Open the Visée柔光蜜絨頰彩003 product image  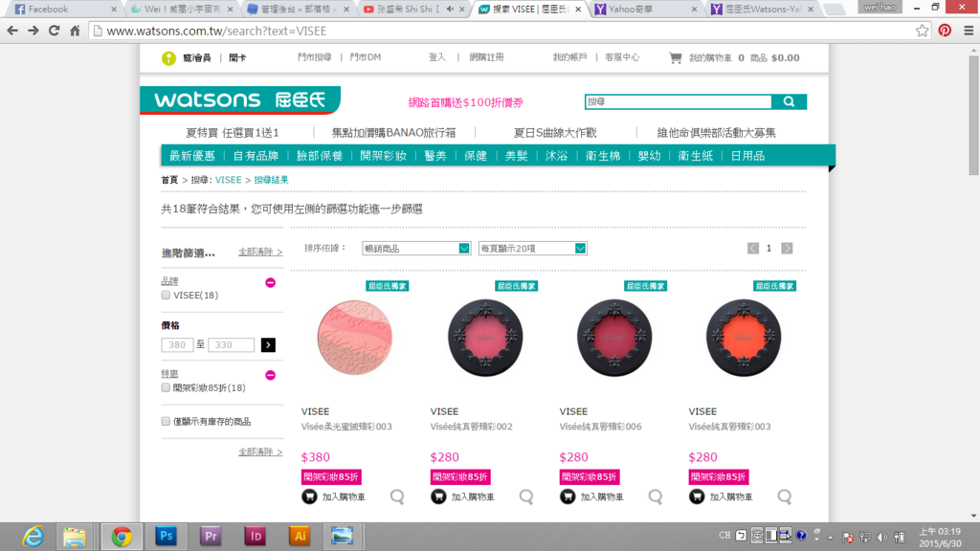354,338
